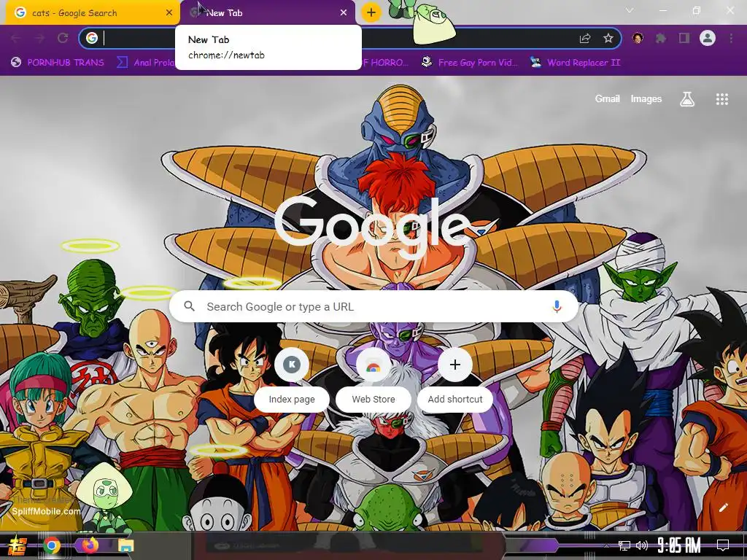Toggle the browser side panel
The image size is (747, 560).
click(x=684, y=38)
